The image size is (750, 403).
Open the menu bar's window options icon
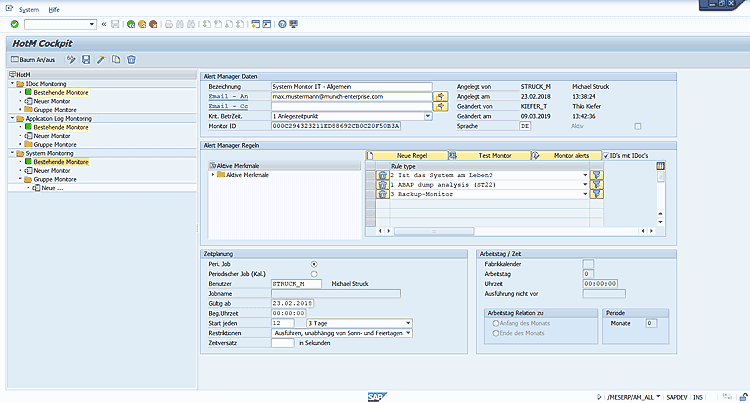(9, 9)
